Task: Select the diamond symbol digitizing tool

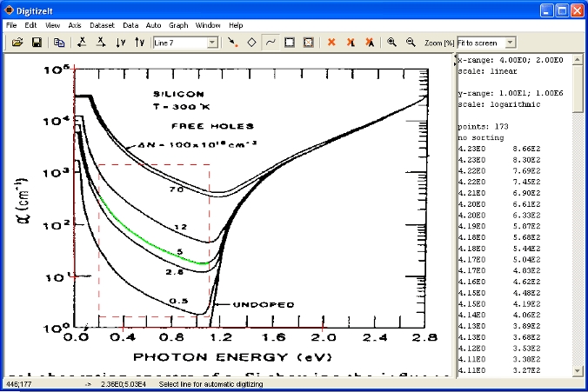Action: [251, 42]
